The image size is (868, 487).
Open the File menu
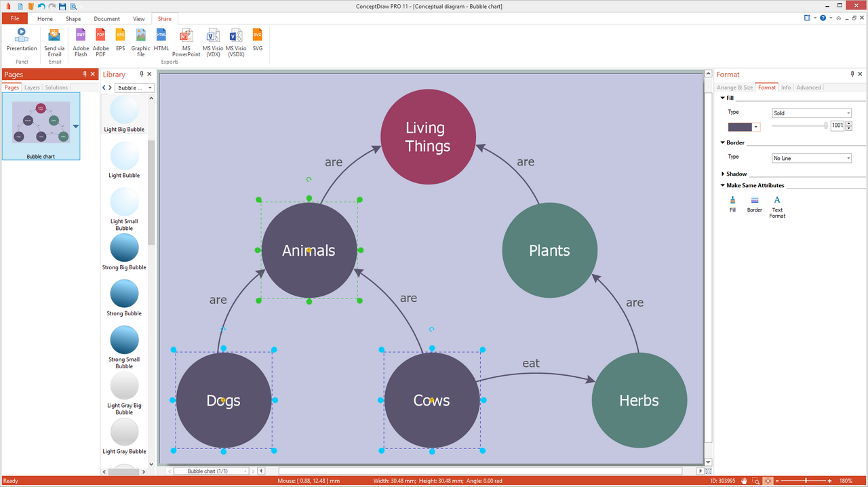coord(14,19)
